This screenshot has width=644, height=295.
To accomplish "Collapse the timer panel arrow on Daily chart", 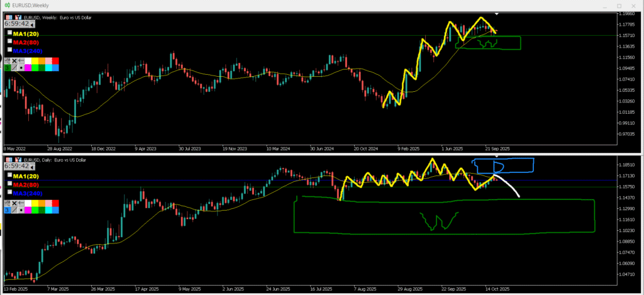I will (32, 167).
